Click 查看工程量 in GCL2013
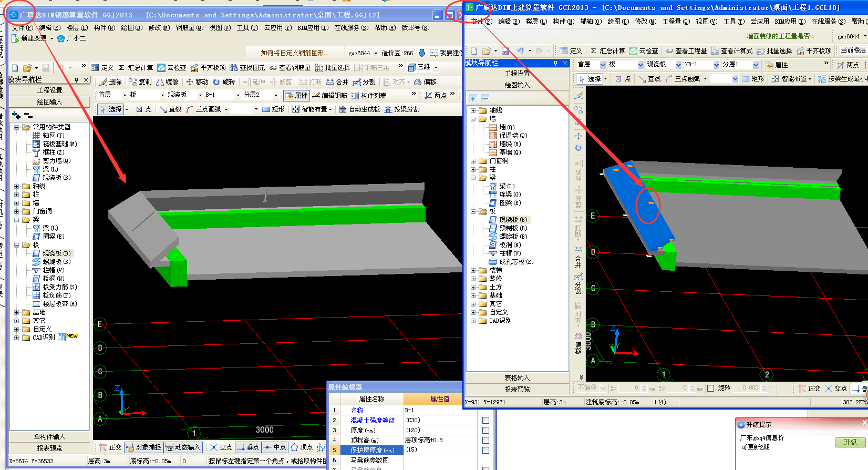868x470 pixels. pos(686,51)
